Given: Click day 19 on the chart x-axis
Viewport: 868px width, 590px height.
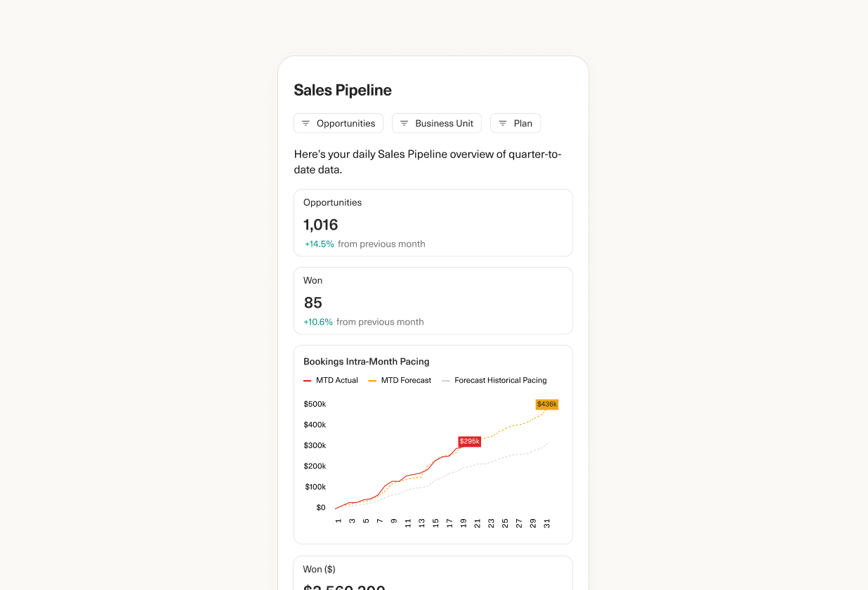Looking at the screenshot, I should click(x=463, y=523).
